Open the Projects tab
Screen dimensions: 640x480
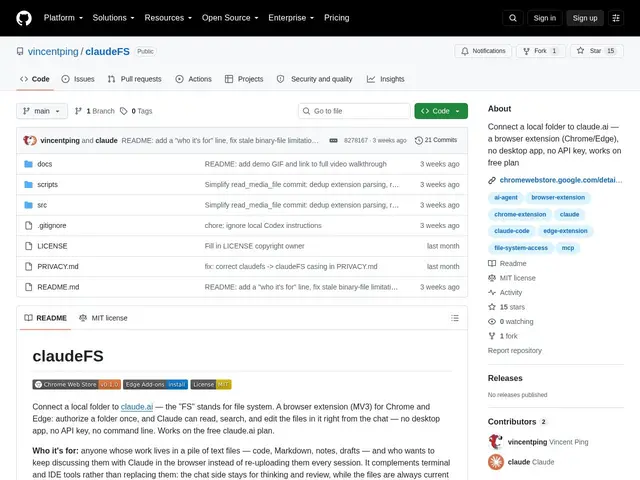pyautogui.click(x=244, y=79)
